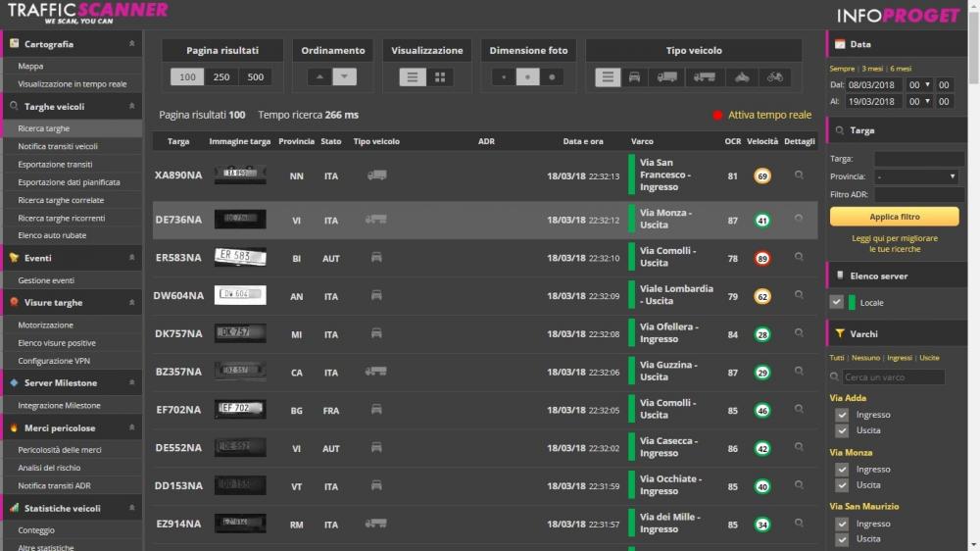Select the articulated truck vehicle type filter
This screenshot has width=980, height=551.
[x=704, y=77]
